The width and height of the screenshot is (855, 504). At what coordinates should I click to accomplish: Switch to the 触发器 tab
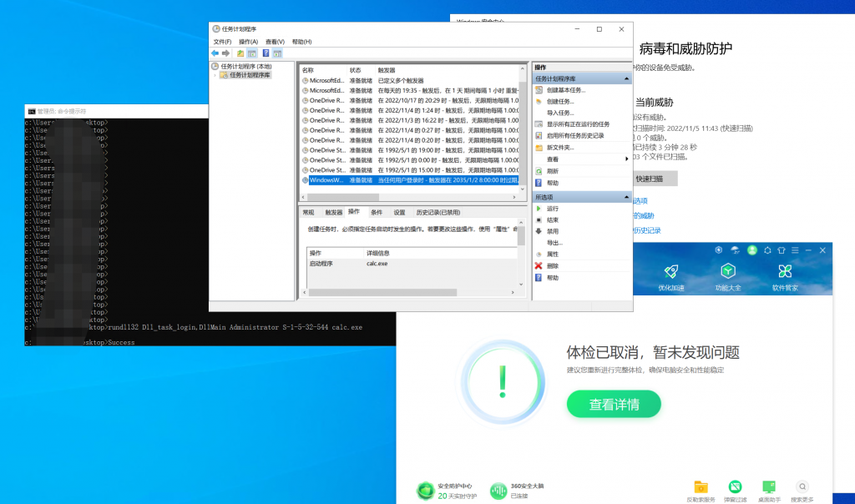coord(334,213)
